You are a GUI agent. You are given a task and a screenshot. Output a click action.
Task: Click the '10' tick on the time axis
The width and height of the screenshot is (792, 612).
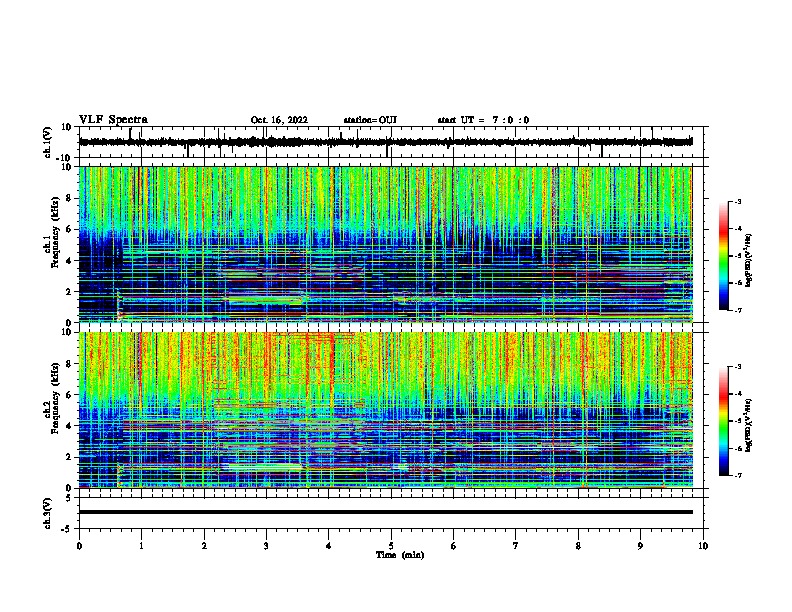(x=703, y=546)
